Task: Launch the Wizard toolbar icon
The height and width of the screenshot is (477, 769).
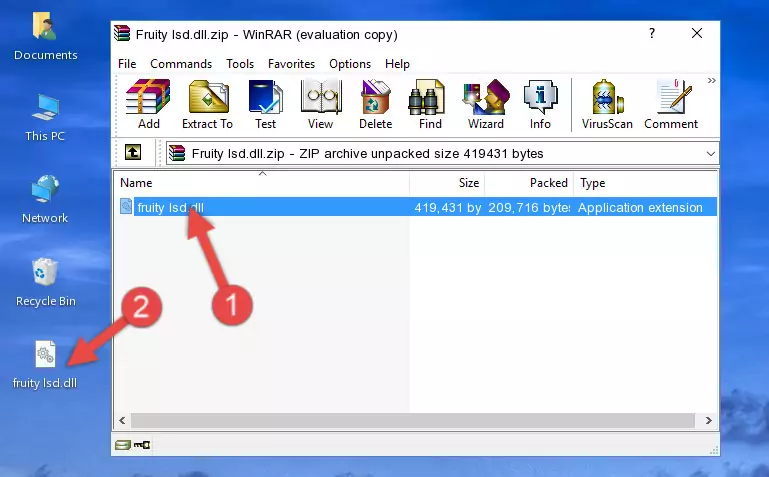Action: pos(486,104)
